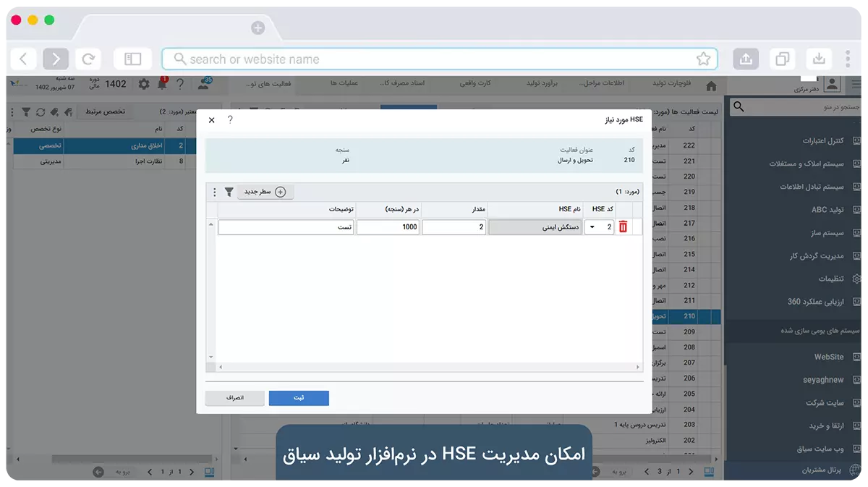
Task: Open three-dot menu in HSE dialog toolbar
Action: point(214,192)
